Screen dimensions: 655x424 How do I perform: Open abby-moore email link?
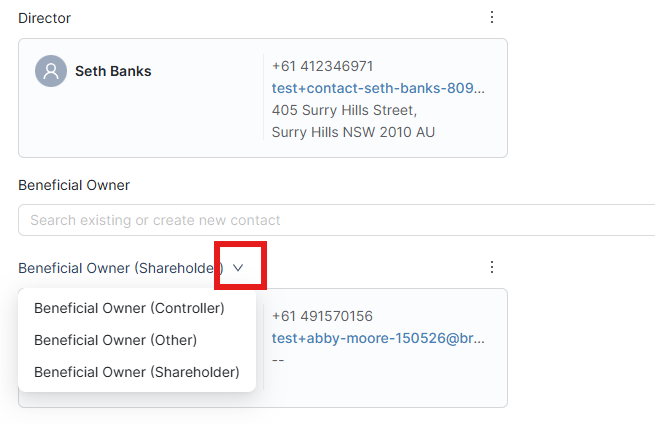(x=378, y=338)
